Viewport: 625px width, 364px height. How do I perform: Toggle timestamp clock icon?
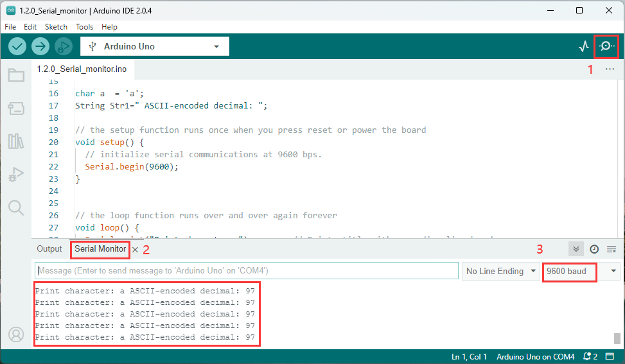coord(594,249)
